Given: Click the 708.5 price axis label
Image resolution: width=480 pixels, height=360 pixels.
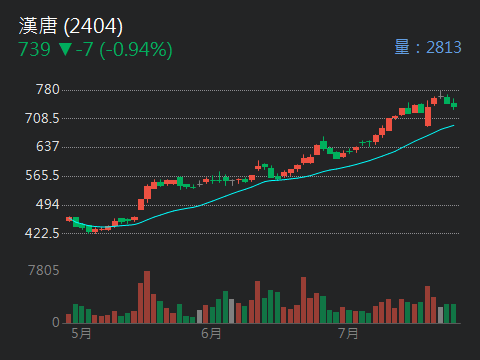Looking at the screenshot, I should [42, 118].
